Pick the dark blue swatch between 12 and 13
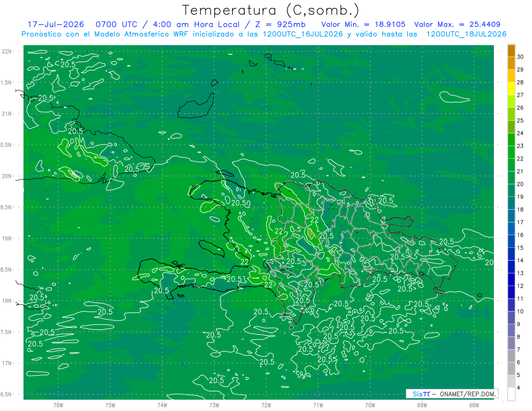This screenshot has height=411, width=532. point(512,279)
